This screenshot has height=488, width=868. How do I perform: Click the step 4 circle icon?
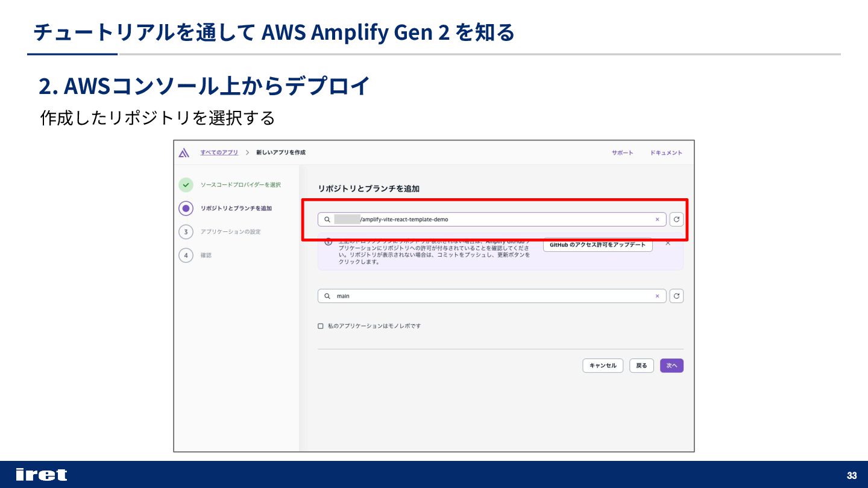[186, 255]
